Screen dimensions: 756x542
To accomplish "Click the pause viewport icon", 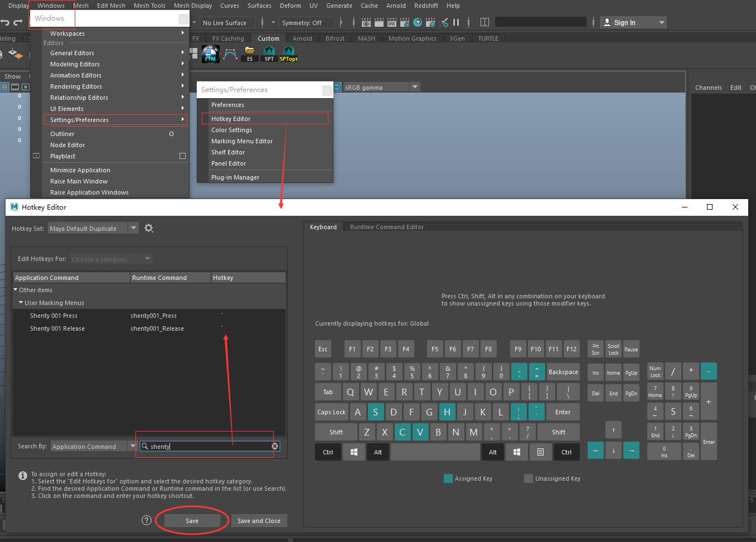I will pyautogui.click(x=456, y=23).
